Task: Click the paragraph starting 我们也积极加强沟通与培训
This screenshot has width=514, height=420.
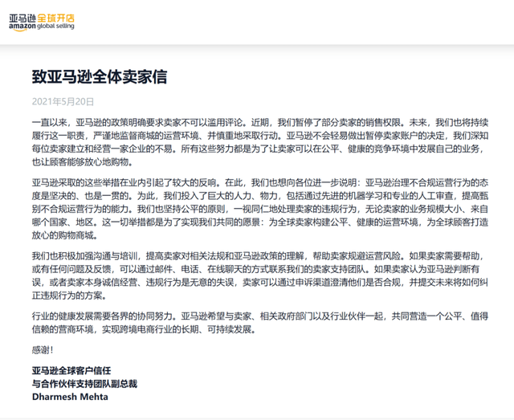Action: [x=260, y=275]
